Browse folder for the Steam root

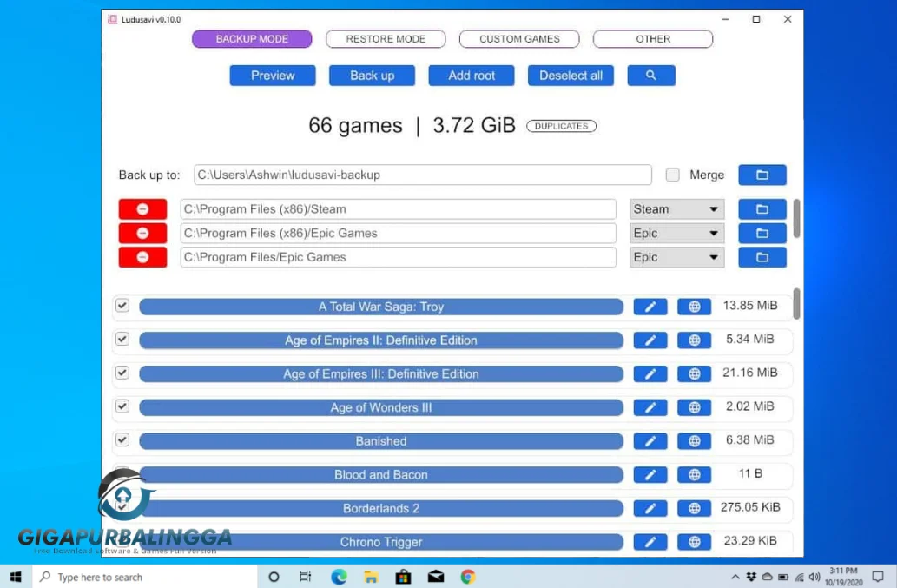coord(762,209)
